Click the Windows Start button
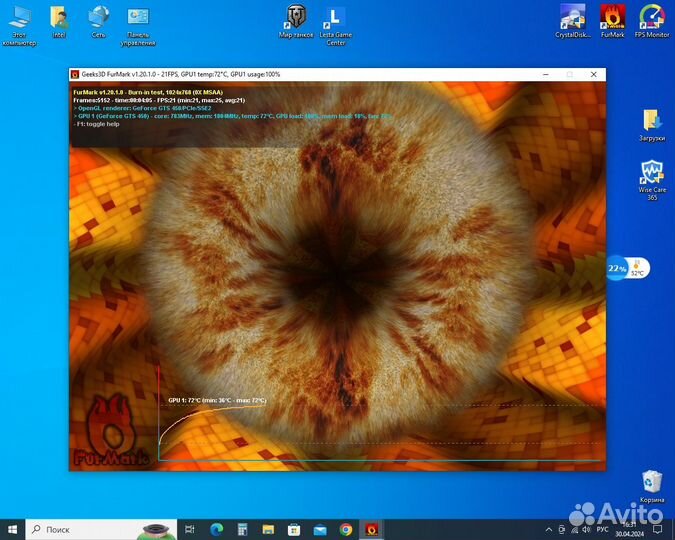Image resolution: width=675 pixels, height=540 pixels. click(x=13, y=528)
